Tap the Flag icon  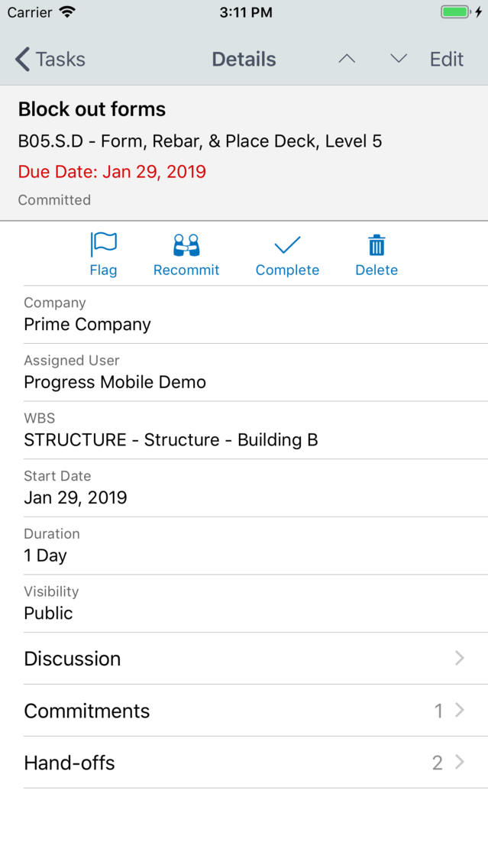pyautogui.click(x=103, y=245)
